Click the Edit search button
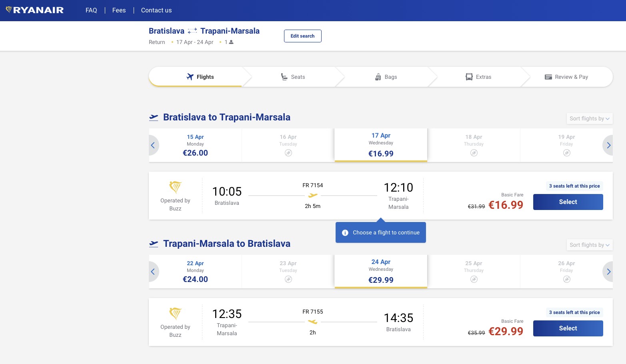This screenshot has height=364, width=626. [x=302, y=36]
